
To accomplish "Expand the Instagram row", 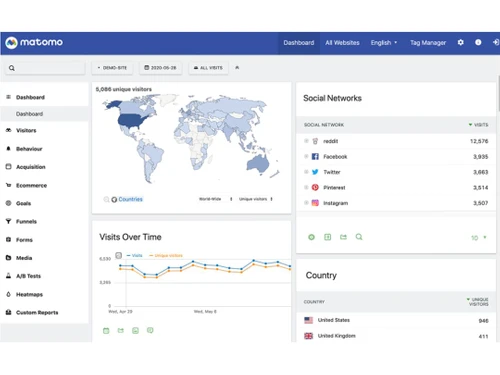I will (306, 202).
